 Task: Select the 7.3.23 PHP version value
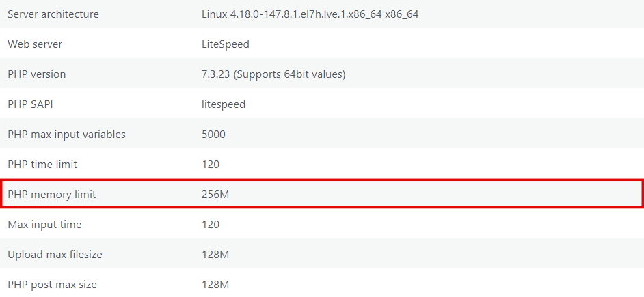[x=273, y=74]
